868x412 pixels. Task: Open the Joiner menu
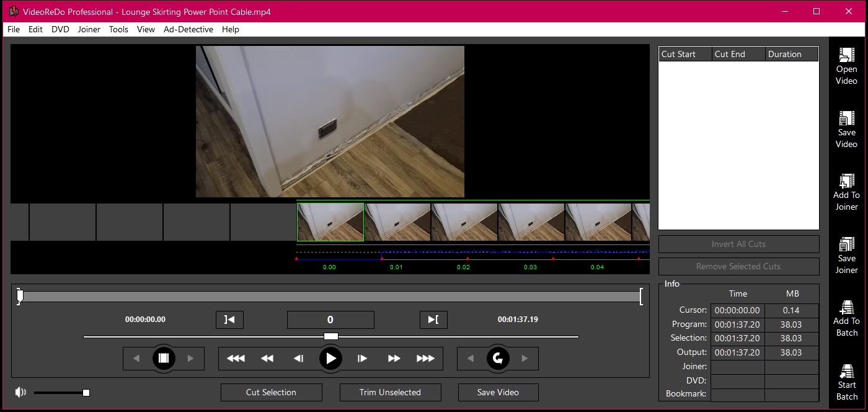pyautogui.click(x=89, y=29)
